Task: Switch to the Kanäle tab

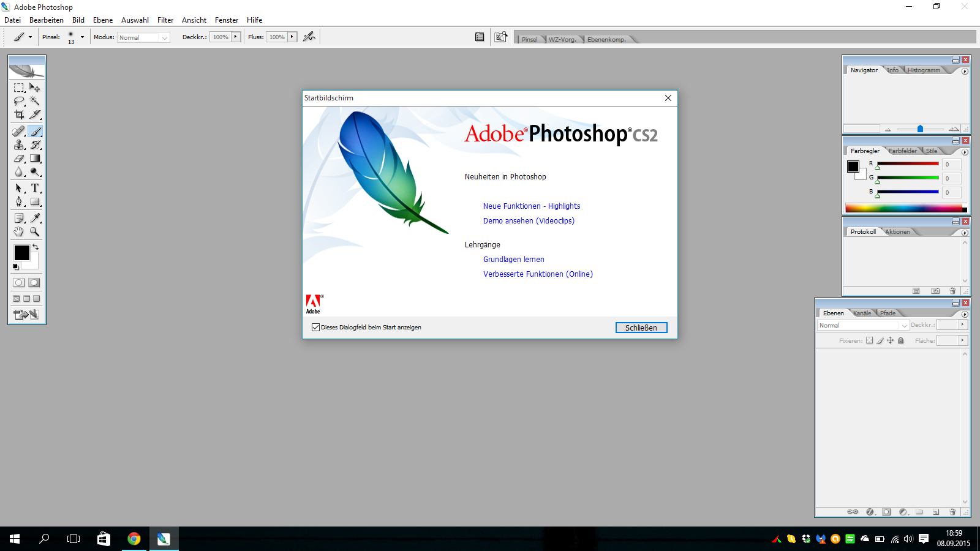Action: 862,313
